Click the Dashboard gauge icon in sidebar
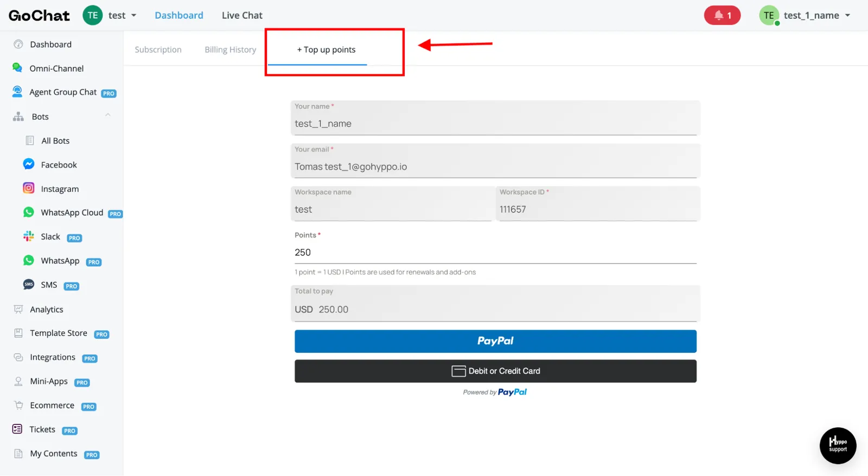 pyautogui.click(x=18, y=44)
